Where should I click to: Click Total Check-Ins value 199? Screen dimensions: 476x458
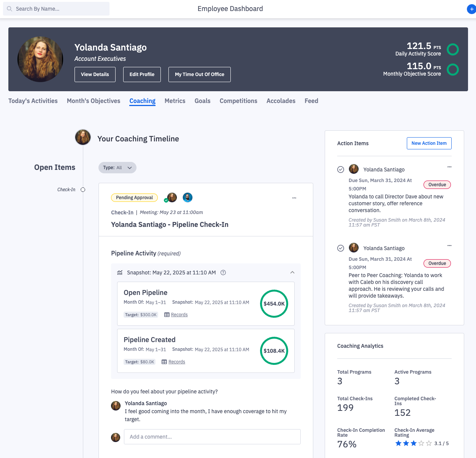click(x=345, y=408)
